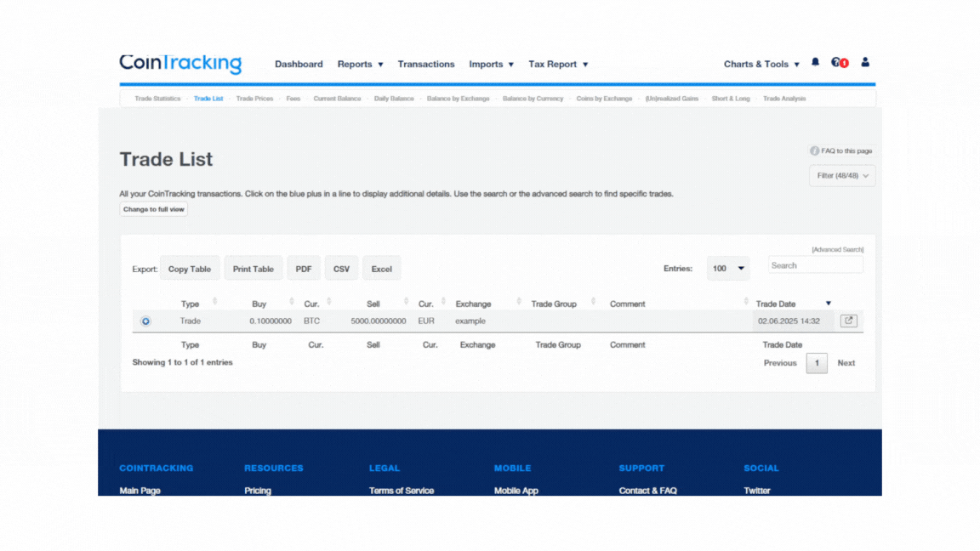This screenshot has height=551, width=980.
Task: Focus the Search input field
Action: pos(815,265)
